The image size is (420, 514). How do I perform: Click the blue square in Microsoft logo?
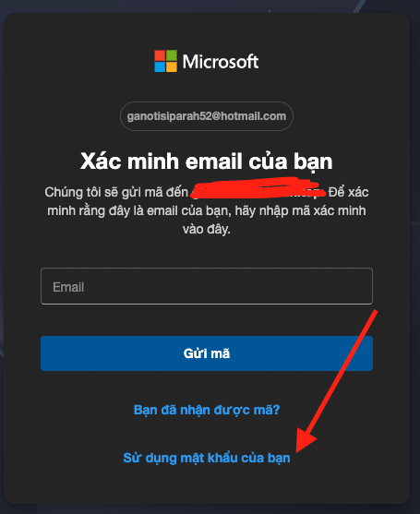pyautogui.click(x=160, y=66)
